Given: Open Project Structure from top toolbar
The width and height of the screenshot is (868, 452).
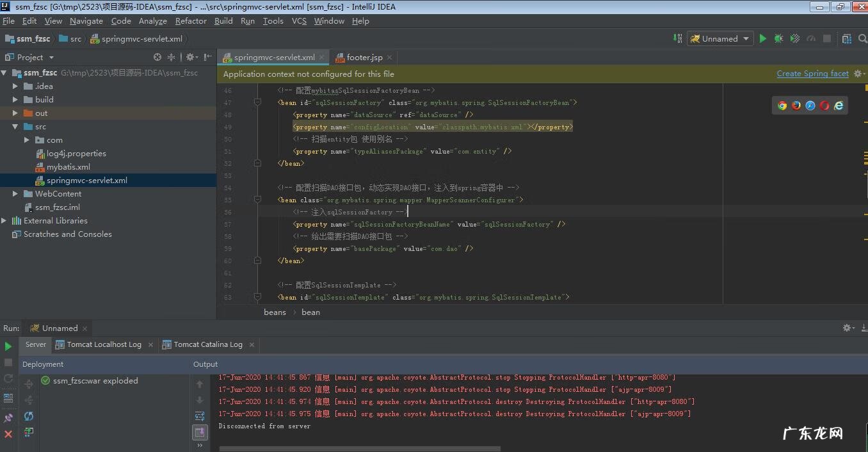Looking at the screenshot, I should click(847, 38).
